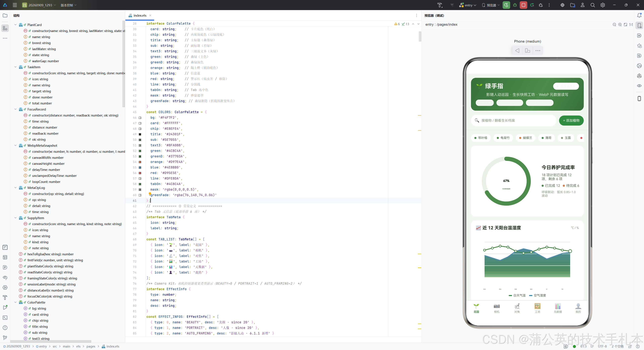Open the Structure tool window icon
This screenshot has width=644, height=350.
pos(5,28)
